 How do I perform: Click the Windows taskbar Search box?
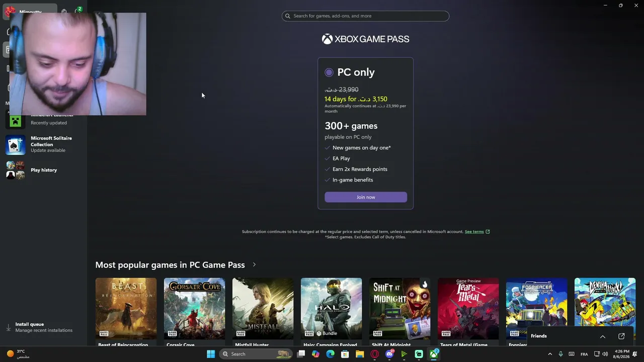(257, 354)
